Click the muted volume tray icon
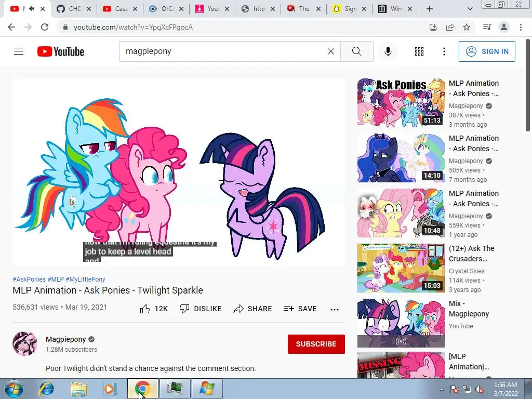 (480, 390)
